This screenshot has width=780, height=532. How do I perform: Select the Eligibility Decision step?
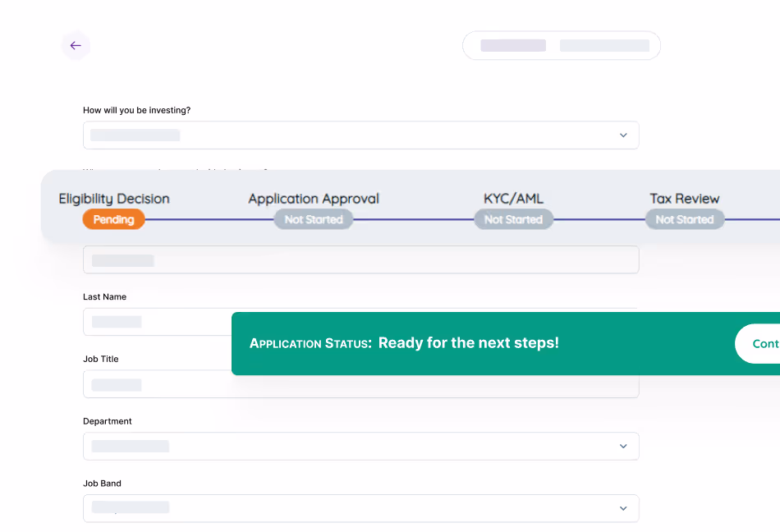(112, 199)
